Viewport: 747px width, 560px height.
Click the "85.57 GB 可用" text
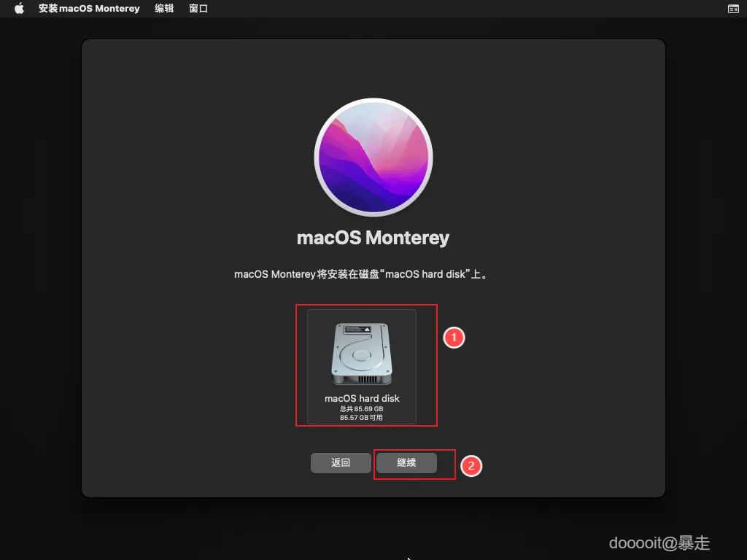(361, 418)
